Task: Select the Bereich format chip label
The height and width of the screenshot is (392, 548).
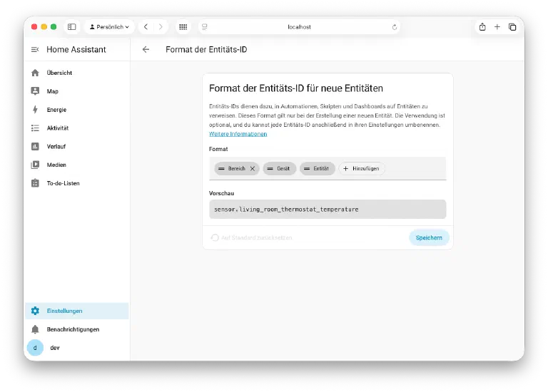Action: [x=237, y=169]
